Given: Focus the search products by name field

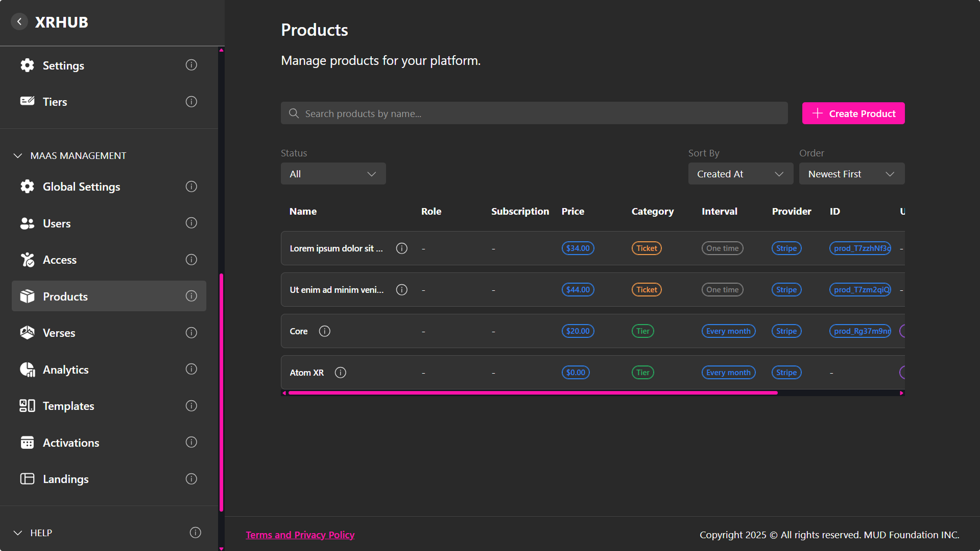Looking at the screenshot, I should 534,113.
